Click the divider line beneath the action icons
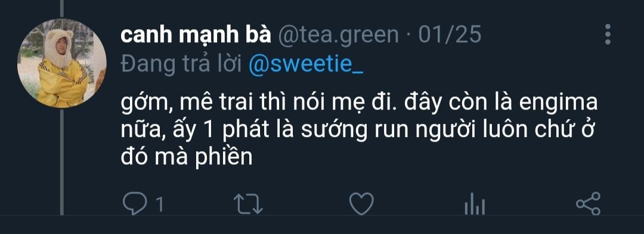 click(x=322, y=216)
